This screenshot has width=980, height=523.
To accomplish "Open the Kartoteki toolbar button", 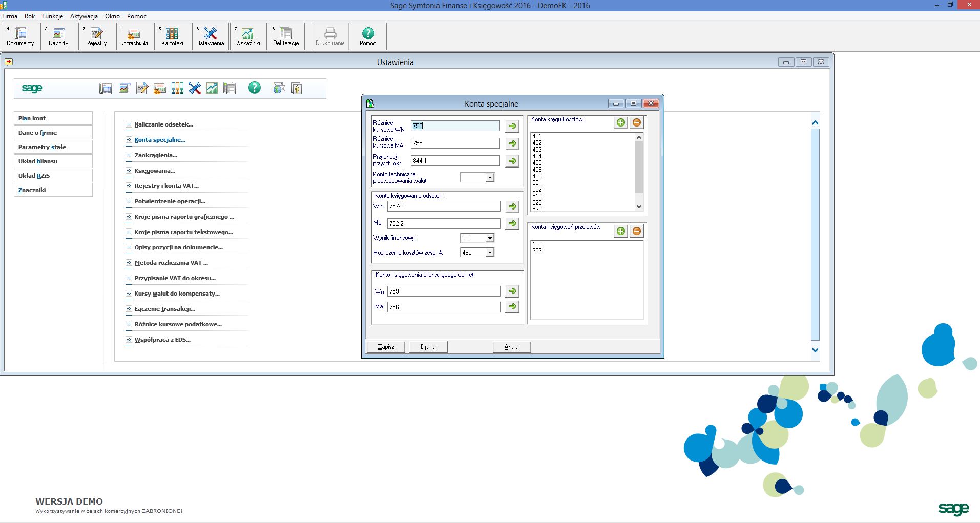I will 172,36.
